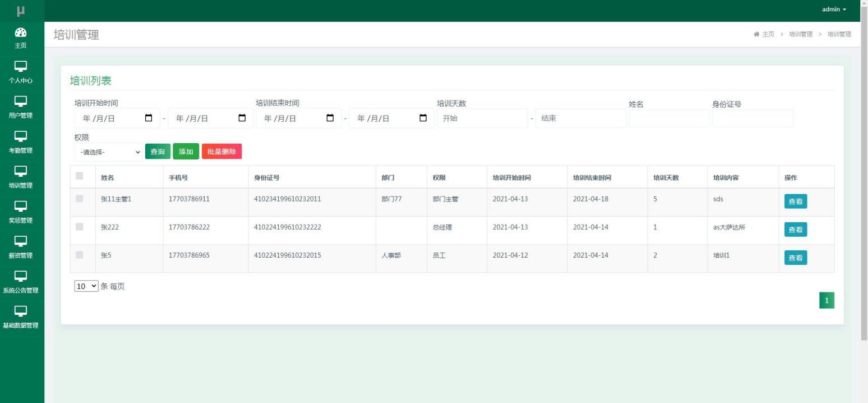Click 查看 for 张5 row
Viewport: 868px width, 403px height.
pyautogui.click(x=796, y=258)
